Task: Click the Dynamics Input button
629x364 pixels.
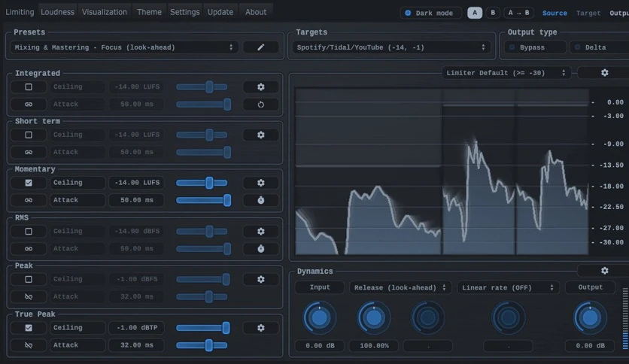Action: click(319, 287)
